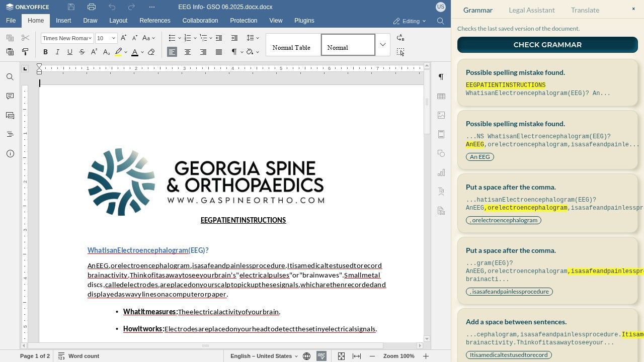The height and width of the screenshot is (362, 644).
Task: Click the Copy icon in the Home toolbar
Action: click(10, 38)
